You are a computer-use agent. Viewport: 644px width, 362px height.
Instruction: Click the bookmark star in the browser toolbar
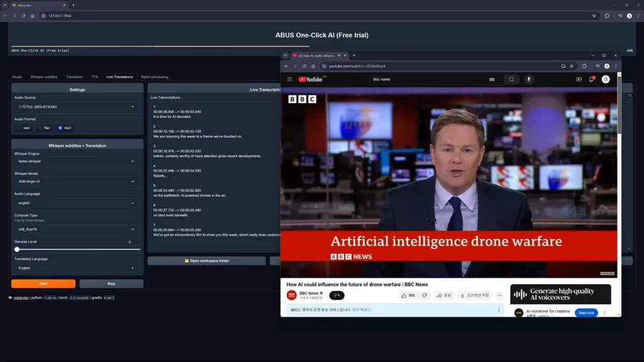click(572, 66)
